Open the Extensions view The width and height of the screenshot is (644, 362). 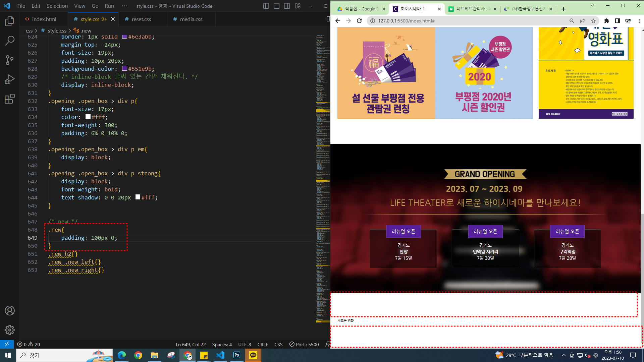click(10, 99)
